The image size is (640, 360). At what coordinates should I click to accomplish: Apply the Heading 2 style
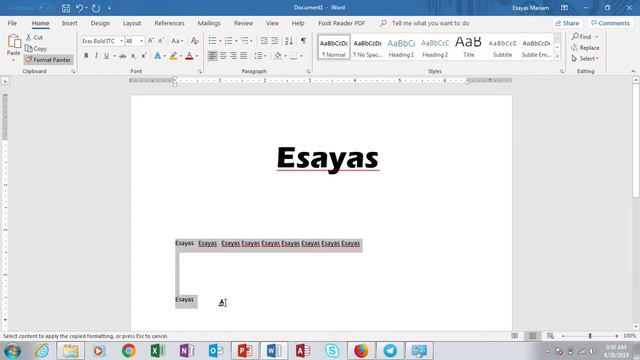[435, 48]
